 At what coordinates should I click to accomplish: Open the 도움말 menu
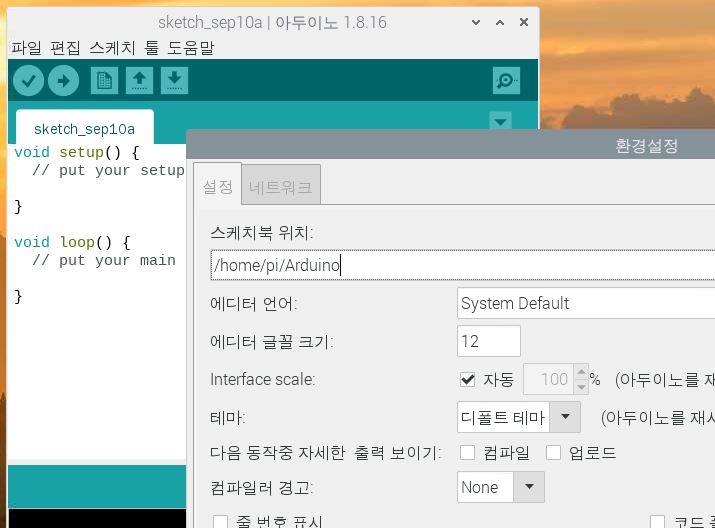pyautogui.click(x=191, y=47)
